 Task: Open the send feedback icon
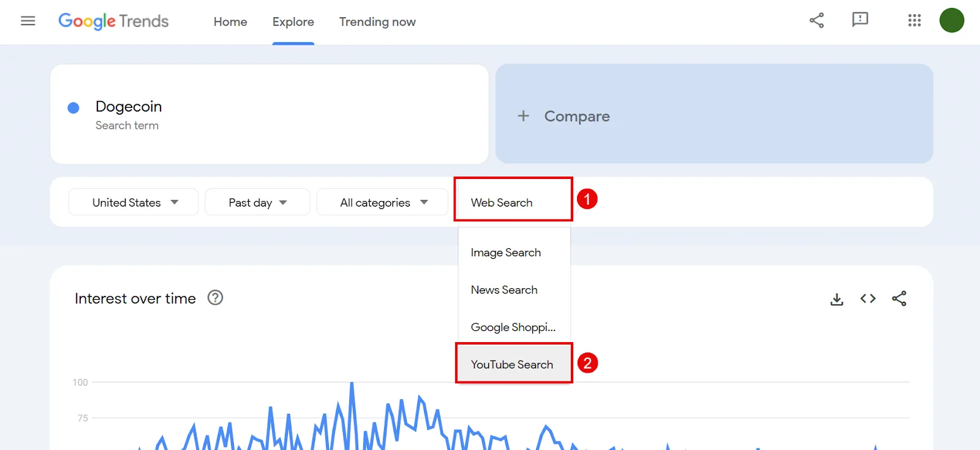click(860, 20)
